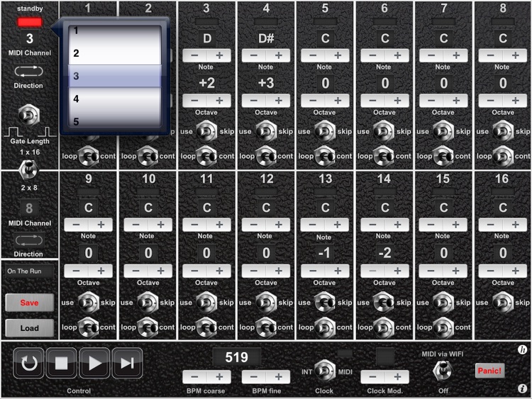The height and width of the screenshot is (399, 532).
Task: Stop the sequencer playback
Action: click(62, 363)
